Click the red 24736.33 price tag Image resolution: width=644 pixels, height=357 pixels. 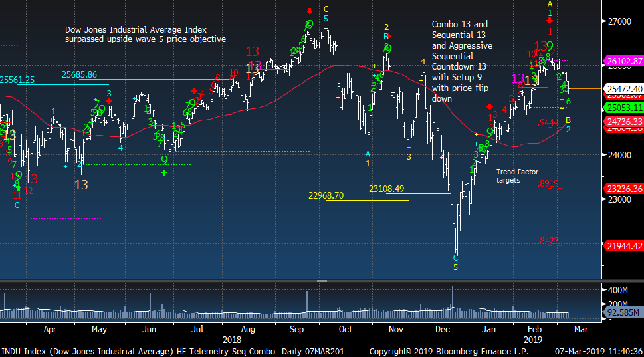[x=624, y=122]
